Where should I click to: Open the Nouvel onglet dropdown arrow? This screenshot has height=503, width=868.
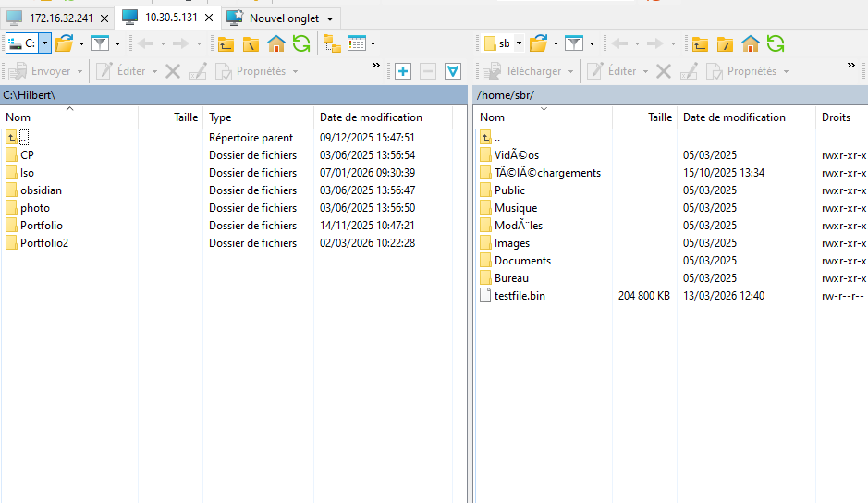click(330, 18)
